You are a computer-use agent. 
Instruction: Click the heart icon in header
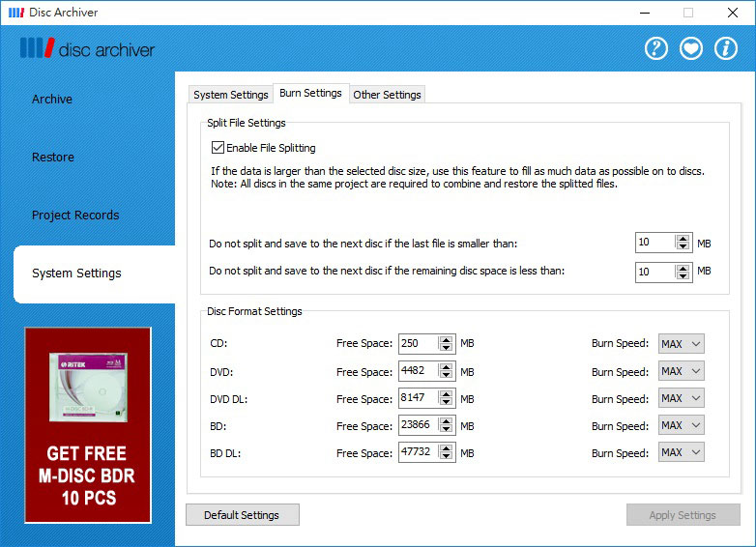[691, 48]
